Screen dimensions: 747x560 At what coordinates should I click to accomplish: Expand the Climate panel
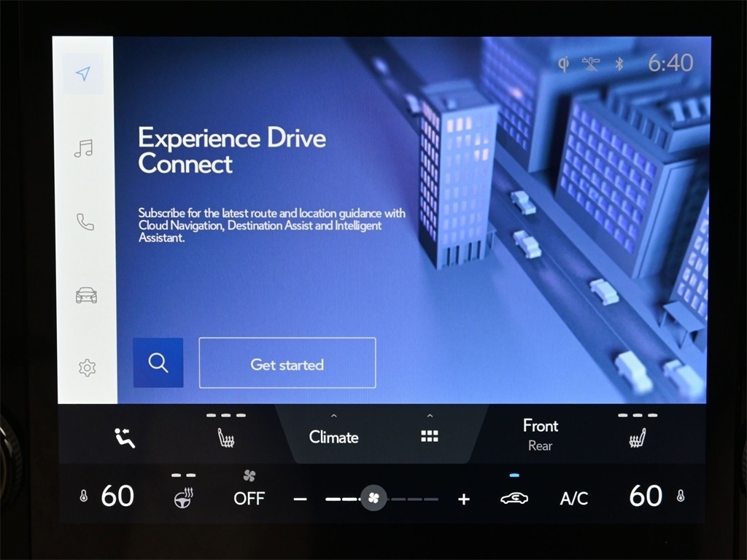pos(333,436)
